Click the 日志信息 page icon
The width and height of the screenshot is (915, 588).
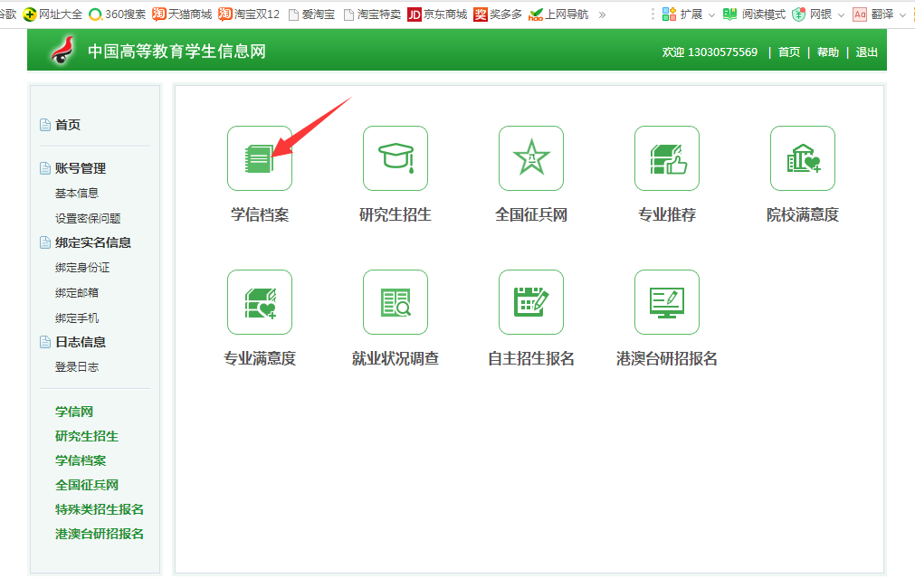tap(45, 342)
